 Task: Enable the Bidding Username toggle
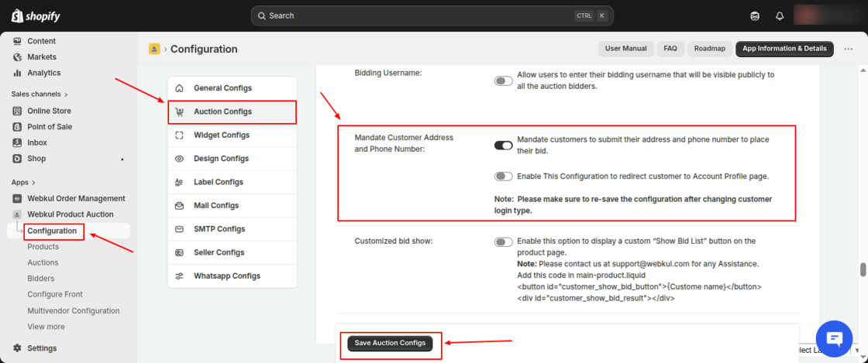click(x=503, y=81)
